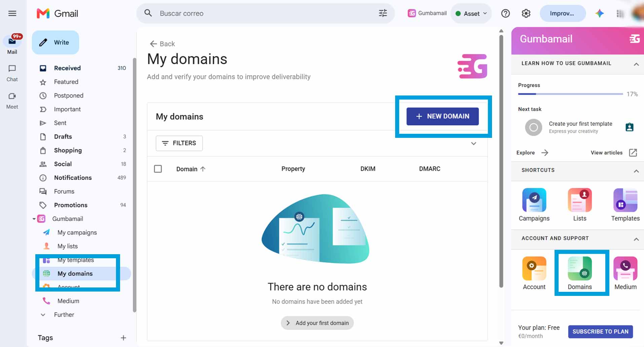The height and width of the screenshot is (347, 644).
Task: Click the View articles external link icon
Action: point(633,153)
